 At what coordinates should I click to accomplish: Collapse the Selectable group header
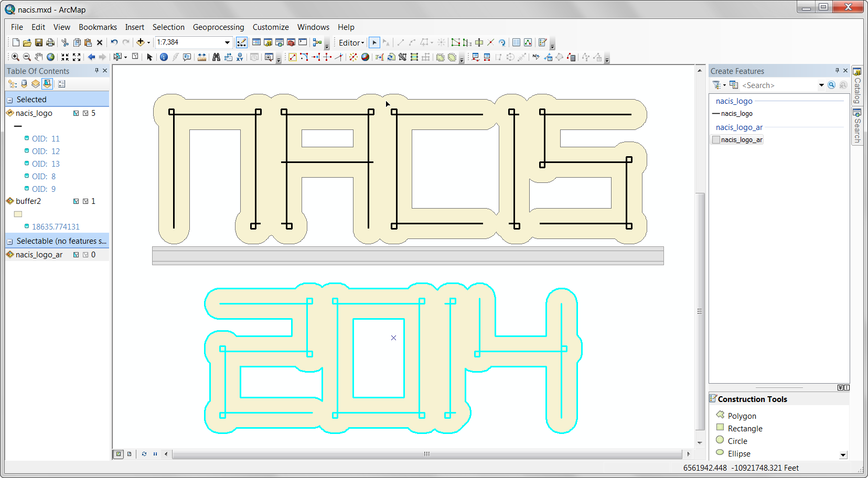click(10, 242)
